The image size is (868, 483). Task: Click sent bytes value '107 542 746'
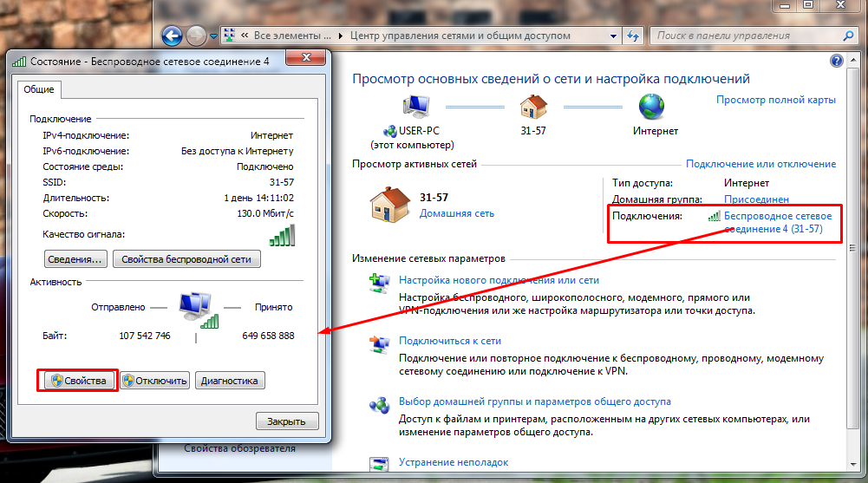145,336
